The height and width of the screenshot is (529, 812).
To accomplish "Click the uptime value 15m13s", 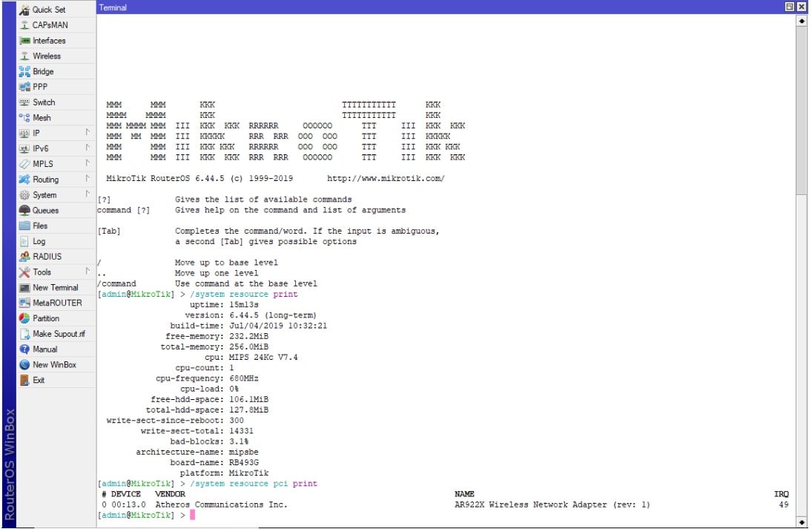I will click(x=243, y=305).
